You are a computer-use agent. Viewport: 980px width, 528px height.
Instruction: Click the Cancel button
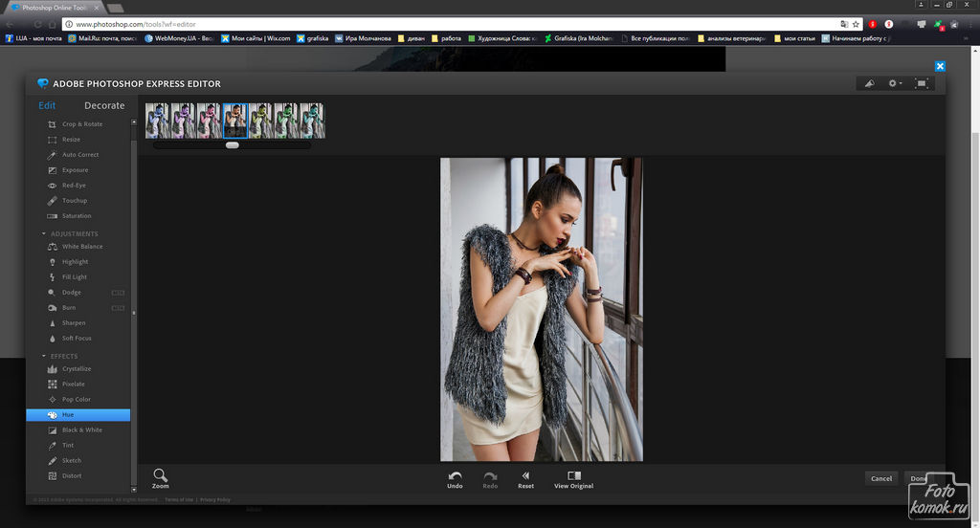881,478
